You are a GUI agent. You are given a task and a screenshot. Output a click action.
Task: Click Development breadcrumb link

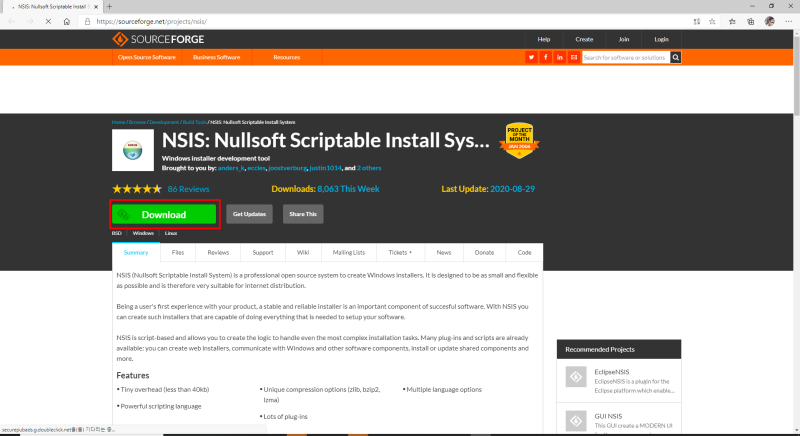(164, 122)
